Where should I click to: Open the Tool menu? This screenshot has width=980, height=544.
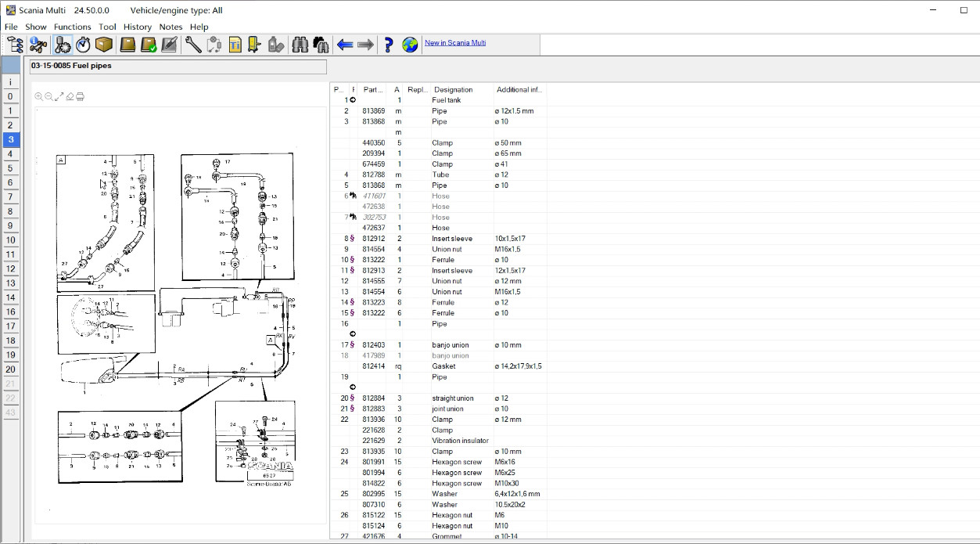(107, 27)
